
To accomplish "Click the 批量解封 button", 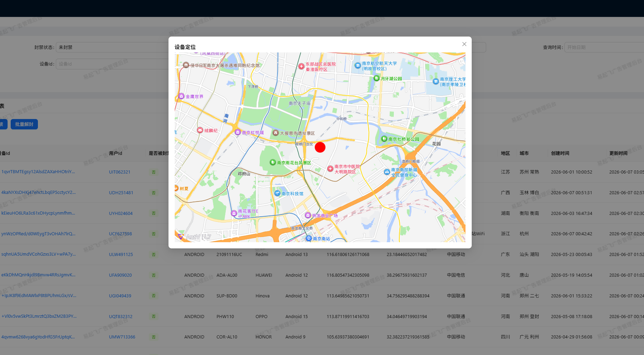I will (24, 124).
